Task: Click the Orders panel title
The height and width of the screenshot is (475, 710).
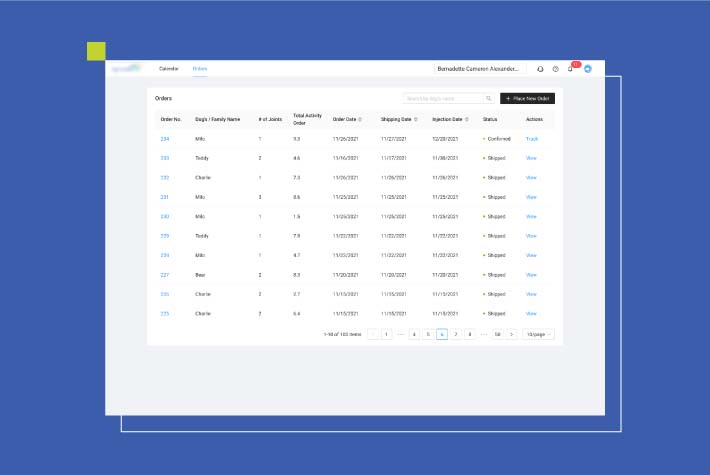Action: pos(163,98)
